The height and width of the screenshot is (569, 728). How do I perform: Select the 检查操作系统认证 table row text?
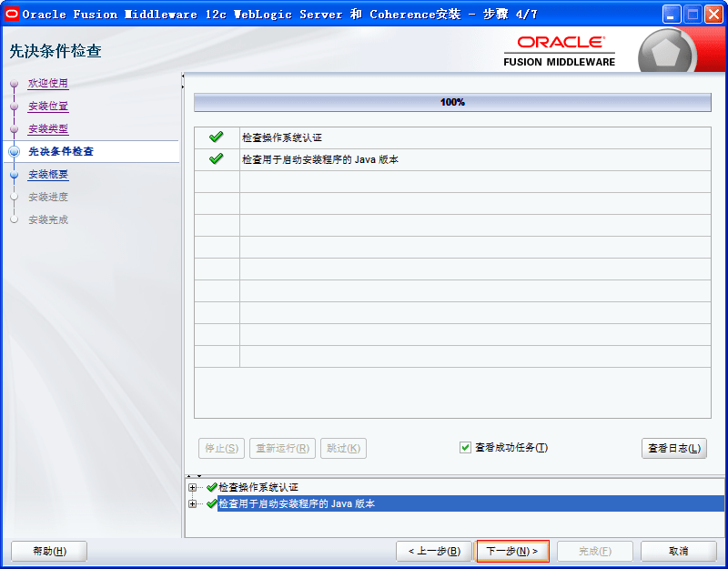click(282, 137)
